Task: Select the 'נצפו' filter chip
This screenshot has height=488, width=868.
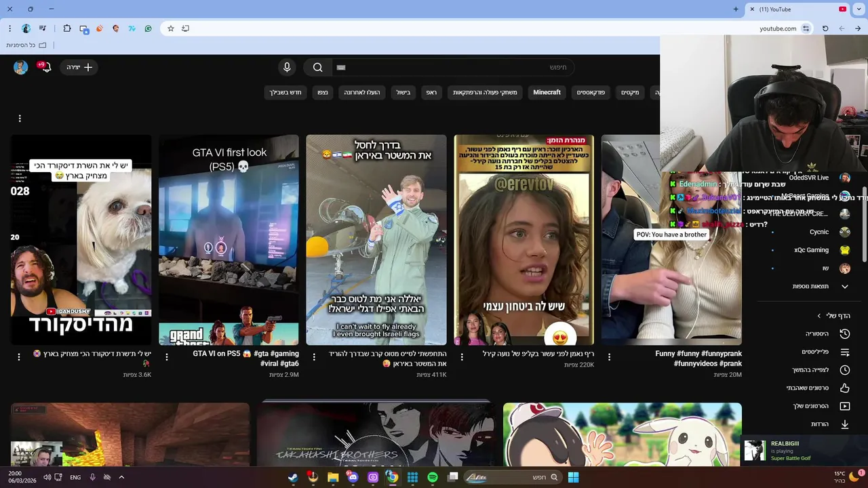Action: (x=323, y=92)
